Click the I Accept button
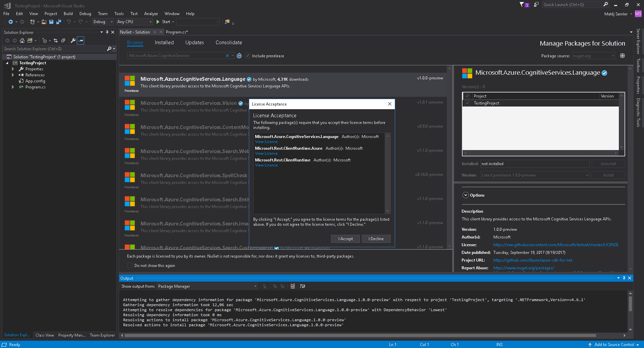644x348 pixels. coord(345,239)
